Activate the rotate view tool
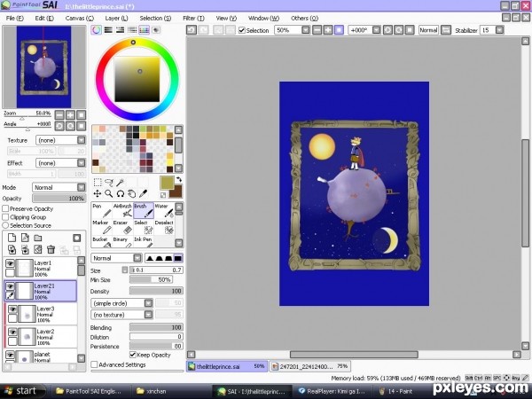This screenshot has height=399, width=532. 120,193
